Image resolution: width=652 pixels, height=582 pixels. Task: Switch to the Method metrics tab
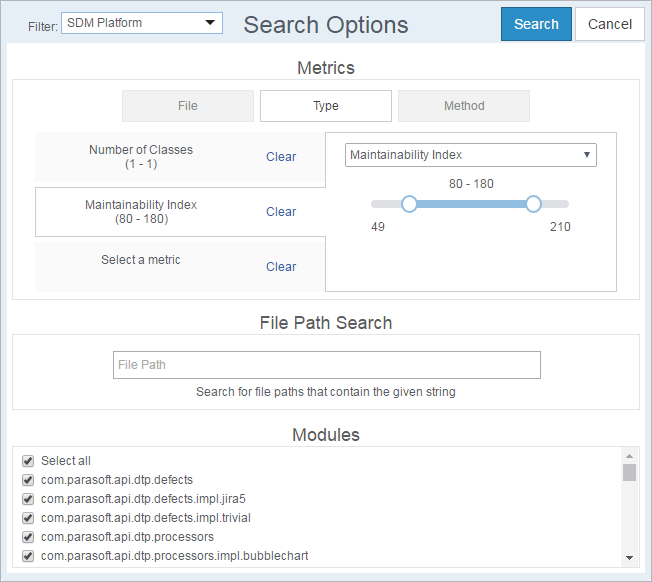pos(464,106)
